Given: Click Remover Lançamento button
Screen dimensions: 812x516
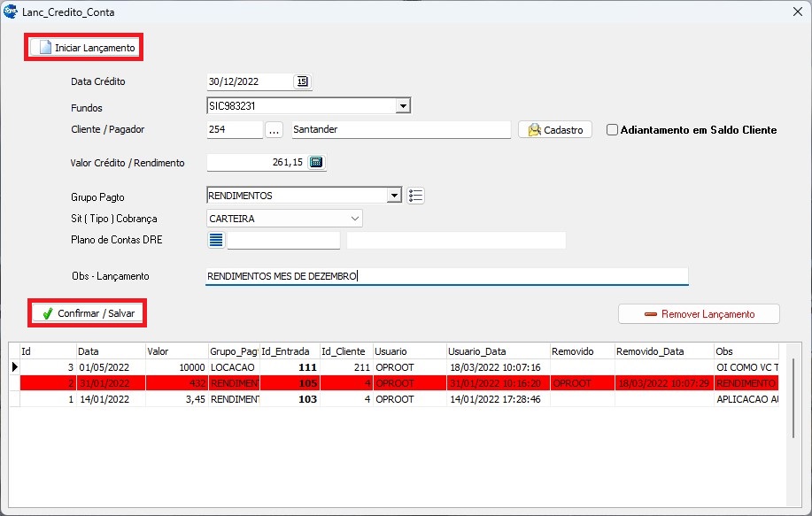Looking at the screenshot, I should click(x=699, y=314).
